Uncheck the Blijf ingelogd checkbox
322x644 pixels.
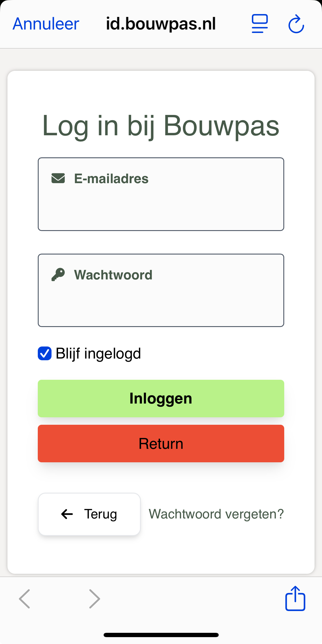point(45,353)
